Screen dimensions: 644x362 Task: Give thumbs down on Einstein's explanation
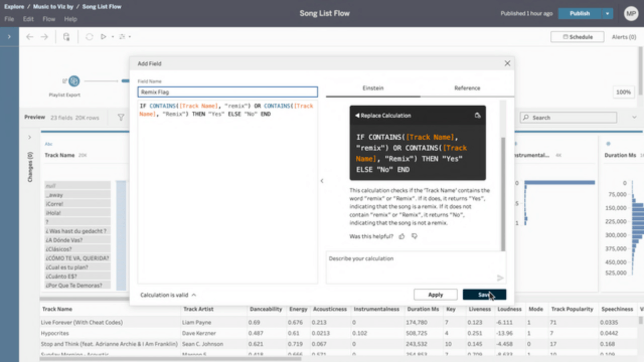(x=414, y=236)
